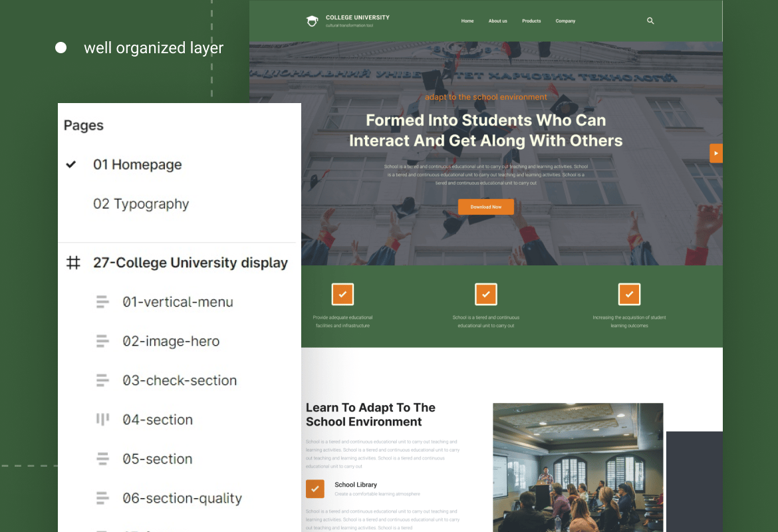The height and width of the screenshot is (532, 778).
Task: Click the orange check box above 'Provide adequate educational'
Action: (342, 295)
